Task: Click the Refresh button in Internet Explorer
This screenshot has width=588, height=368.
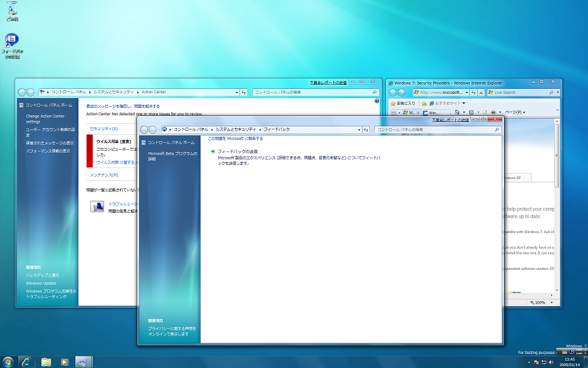Action: click(473, 93)
